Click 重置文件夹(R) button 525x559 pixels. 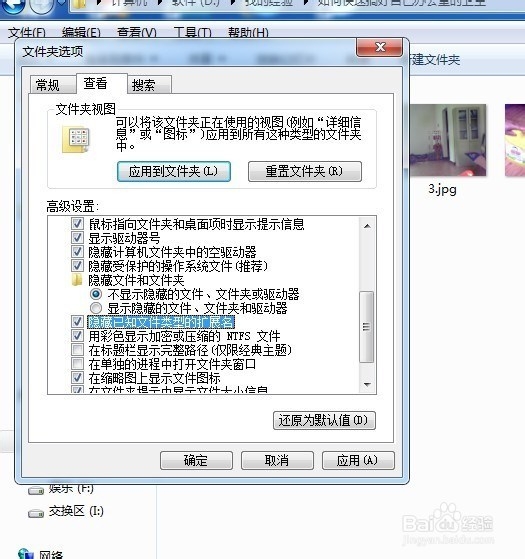click(305, 171)
